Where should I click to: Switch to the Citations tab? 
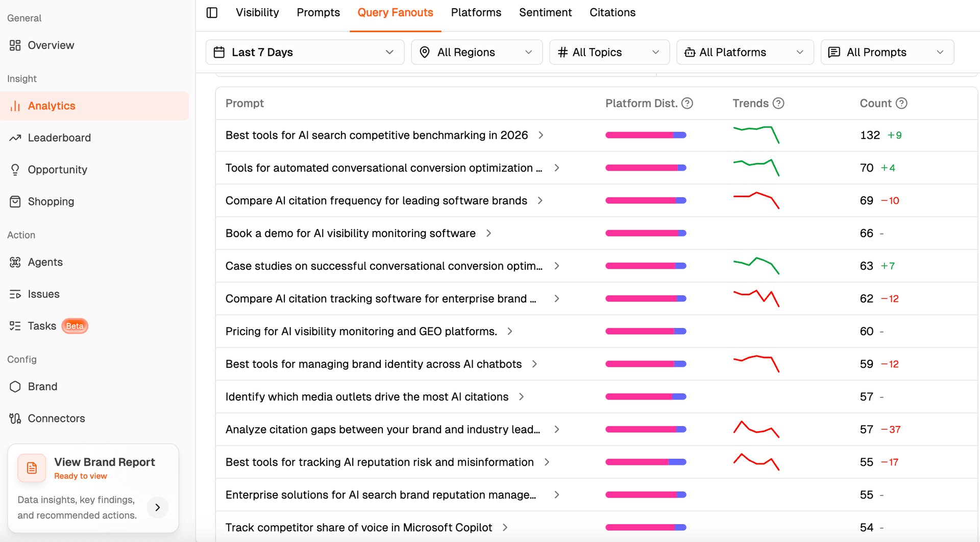pyautogui.click(x=612, y=13)
